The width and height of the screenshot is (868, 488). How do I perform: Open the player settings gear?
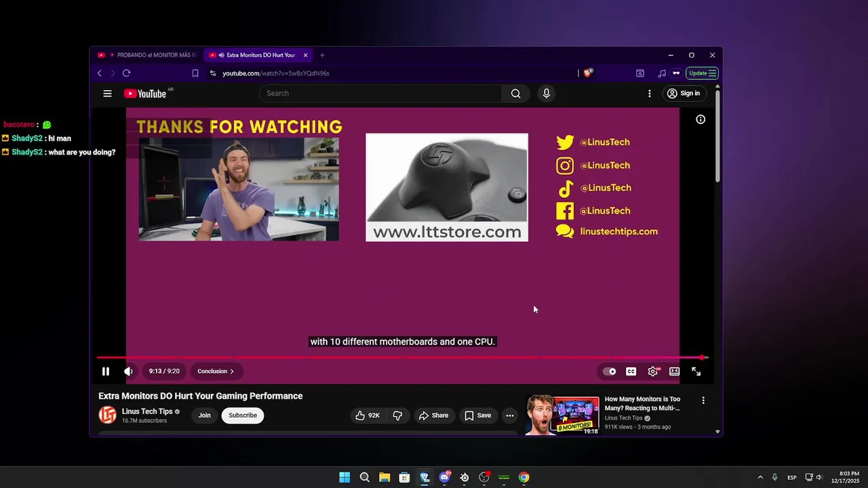pyautogui.click(x=653, y=371)
